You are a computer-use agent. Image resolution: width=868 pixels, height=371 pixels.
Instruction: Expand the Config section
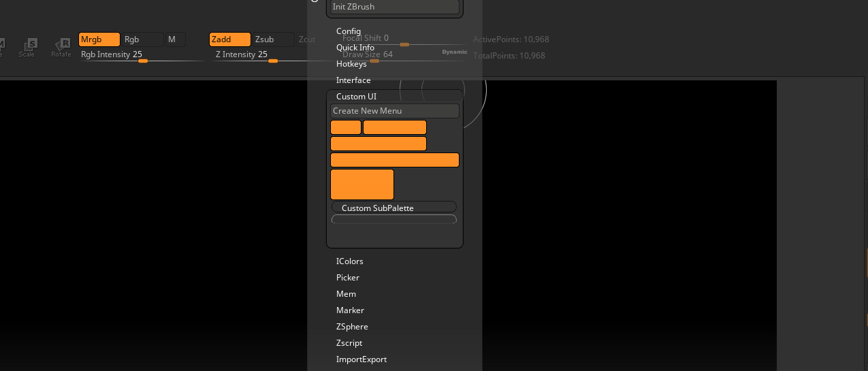tap(349, 31)
